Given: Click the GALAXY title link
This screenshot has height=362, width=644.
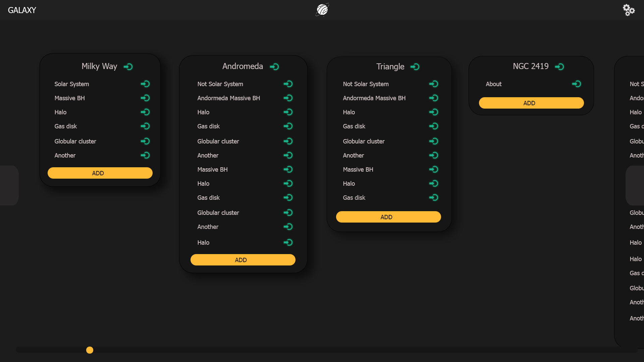Looking at the screenshot, I should [22, 10].
